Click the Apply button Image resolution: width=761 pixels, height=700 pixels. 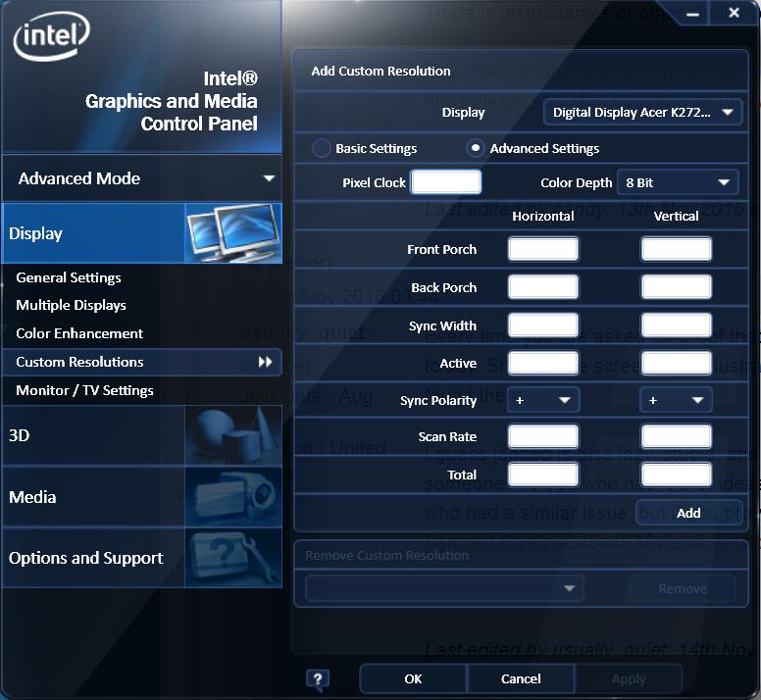click(629, 678)
